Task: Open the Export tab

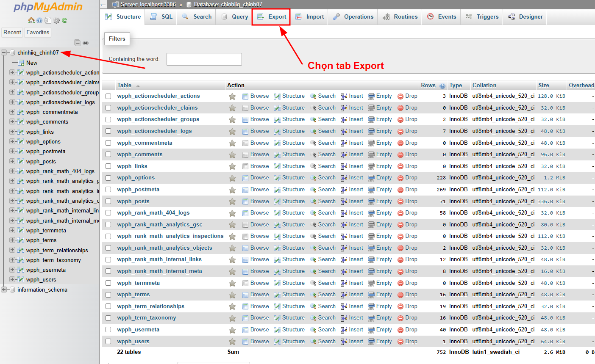Action: (271, 17)
